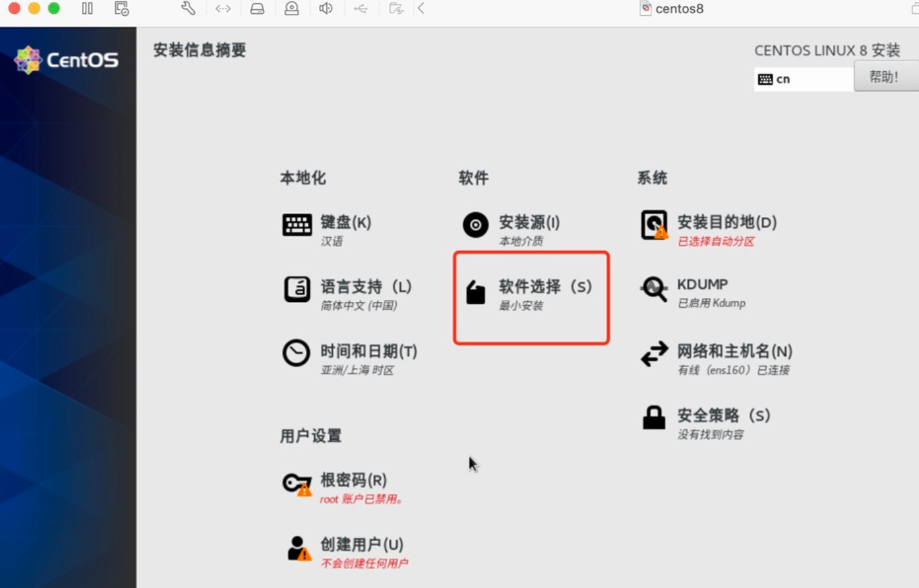Open the 网络和主机名 arrows icon
The image size is (919, 588).
pos(654,353)
